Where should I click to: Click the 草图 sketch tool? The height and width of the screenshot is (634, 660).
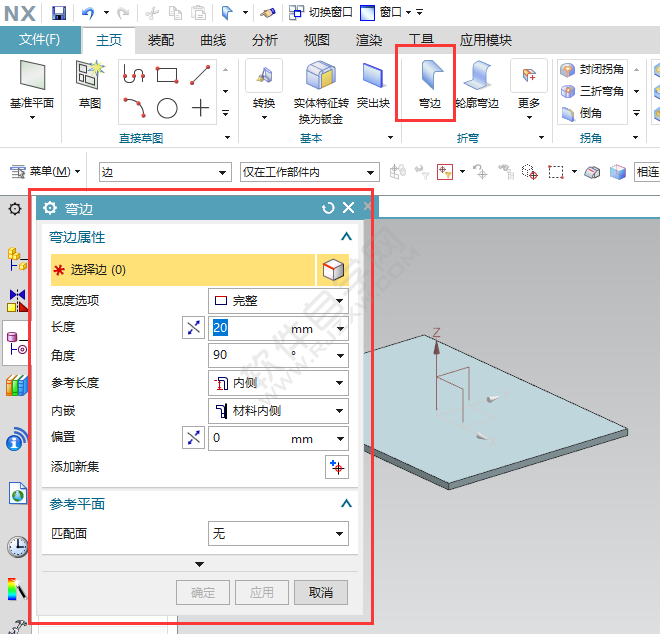click(90, 84)
